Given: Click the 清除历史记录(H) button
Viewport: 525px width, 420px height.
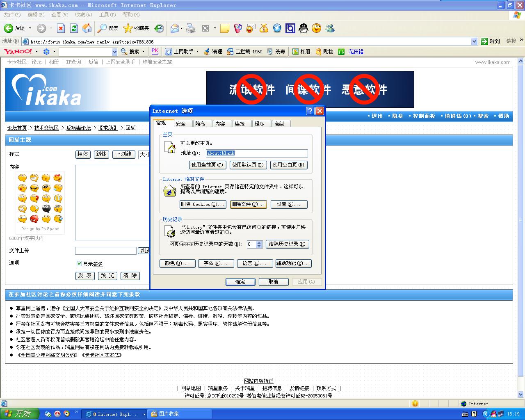Looking at the screenshot, I should pos(287,244).
